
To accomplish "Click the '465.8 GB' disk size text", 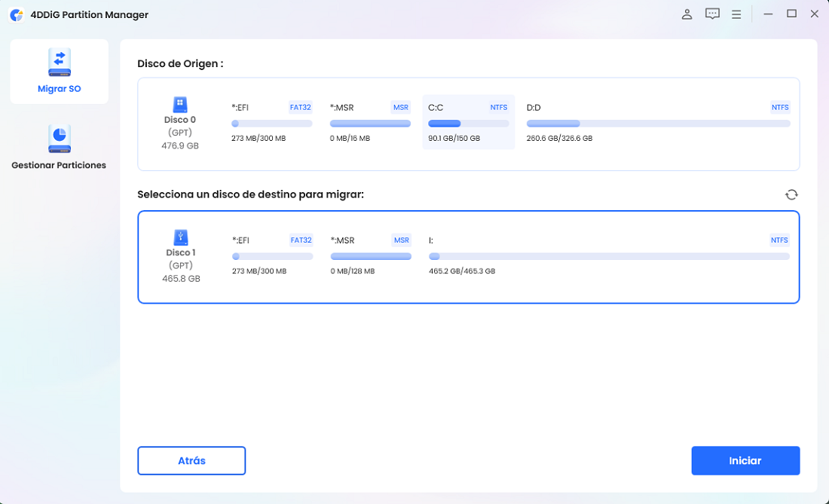I will pyautogui.click(x=181, y=279).
